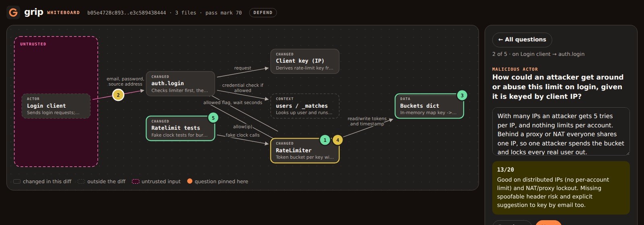Image resolution: width=644 pixels, height=225 pixels.
Task: Click the grip logo icon
Action: pyautogui.click(x=13, y=12)
